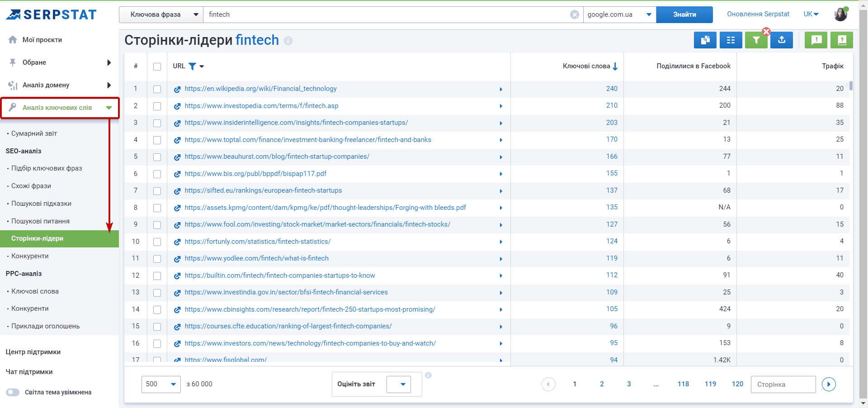This screenshot has width=868, height=408.
Task: Click the export upload icon
Action: pos(782,40)
